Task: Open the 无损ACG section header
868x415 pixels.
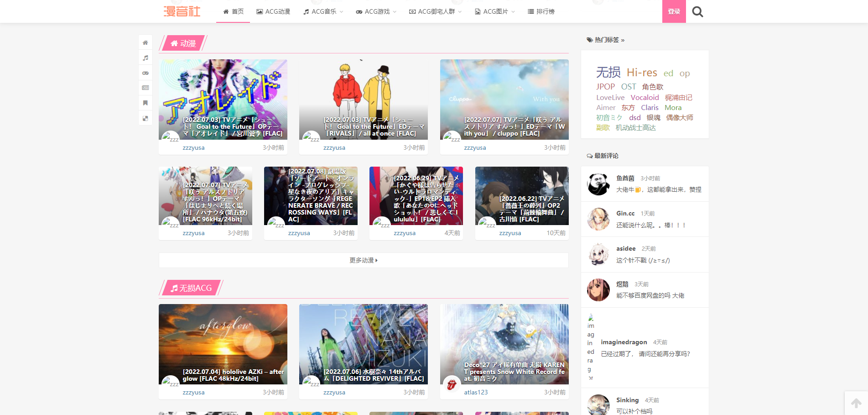Action: click(x=191, y=288)
